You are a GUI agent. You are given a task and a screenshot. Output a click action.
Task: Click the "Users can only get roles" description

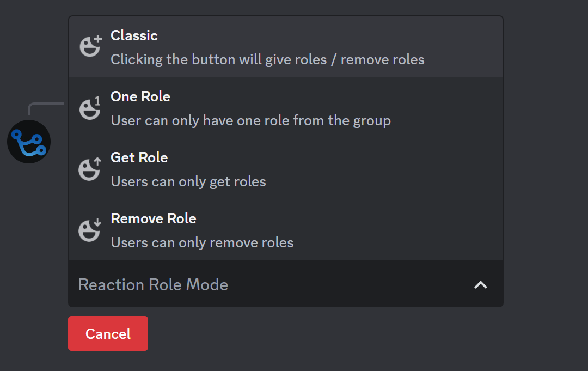188,181
